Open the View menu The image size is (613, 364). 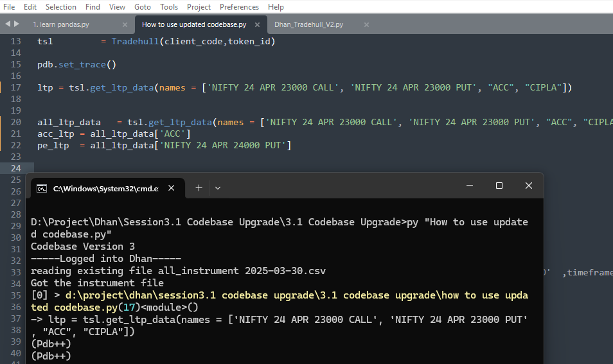118,7
